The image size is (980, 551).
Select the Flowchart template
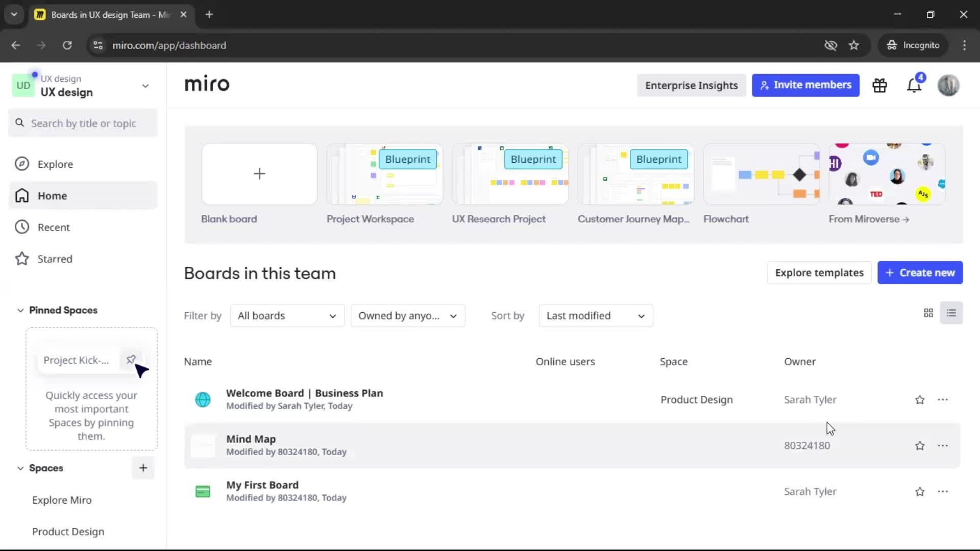(x=761, y=174)
